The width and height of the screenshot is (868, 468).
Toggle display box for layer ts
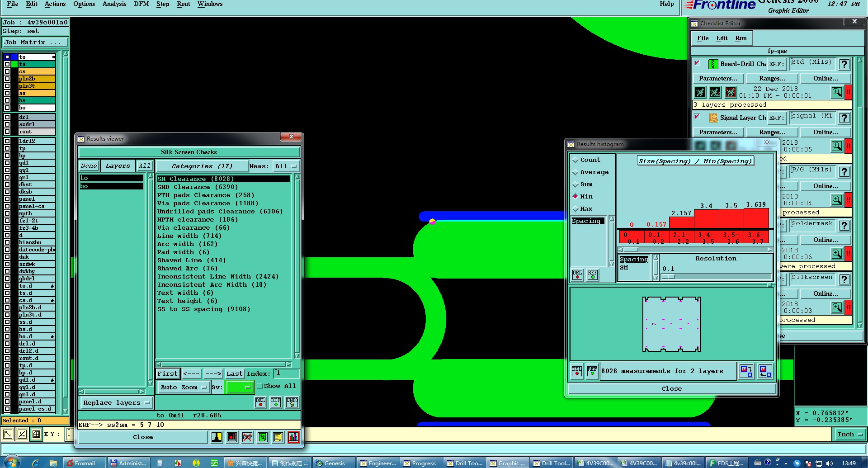(x=7, y=64)
